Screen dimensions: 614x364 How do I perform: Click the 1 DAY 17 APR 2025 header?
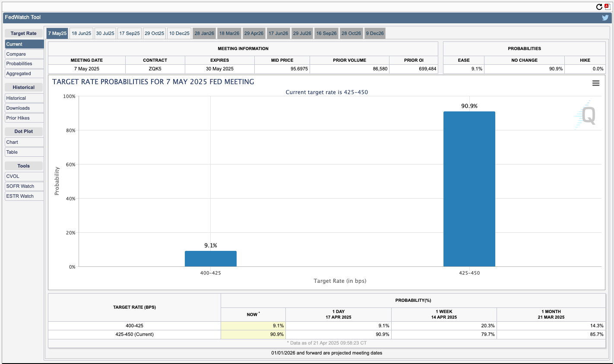(x=339, y=314)
